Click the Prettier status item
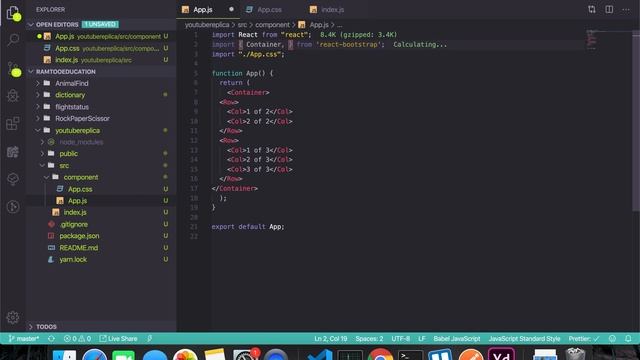The image size is (640, 360). [584, 338]
